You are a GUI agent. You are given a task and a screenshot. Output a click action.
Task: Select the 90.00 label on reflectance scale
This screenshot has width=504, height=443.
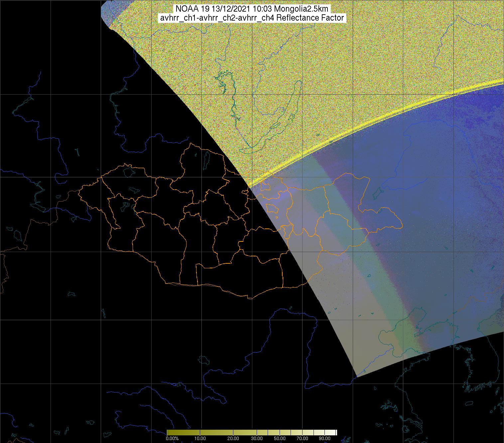(x=324, y=438)
